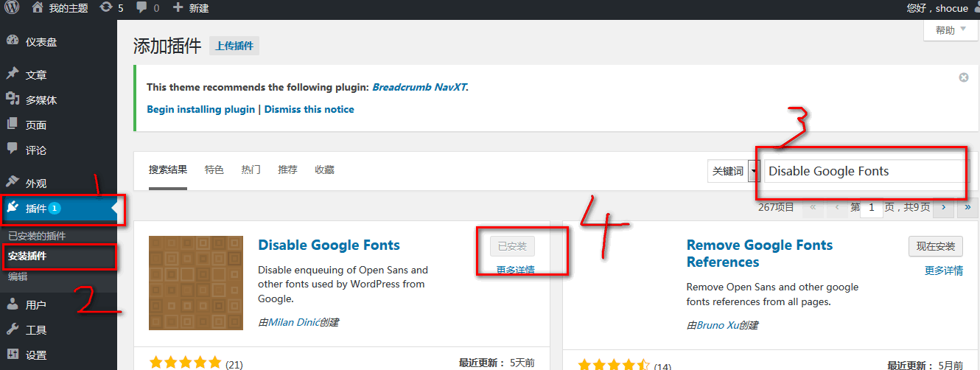This screenshot has width=980, height=370.
Task: Click the Disable Google Fonts plugin thumbnail
Action: 196,283
